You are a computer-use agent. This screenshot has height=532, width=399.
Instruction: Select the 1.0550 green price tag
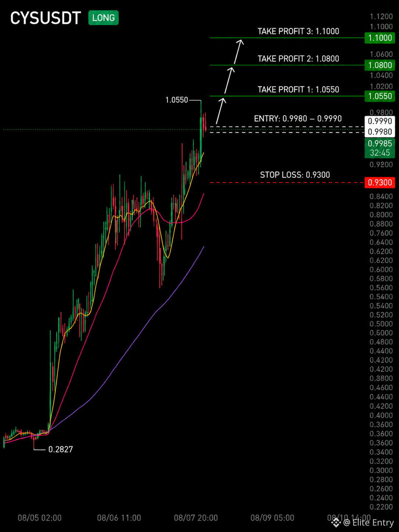click(380, 96)
